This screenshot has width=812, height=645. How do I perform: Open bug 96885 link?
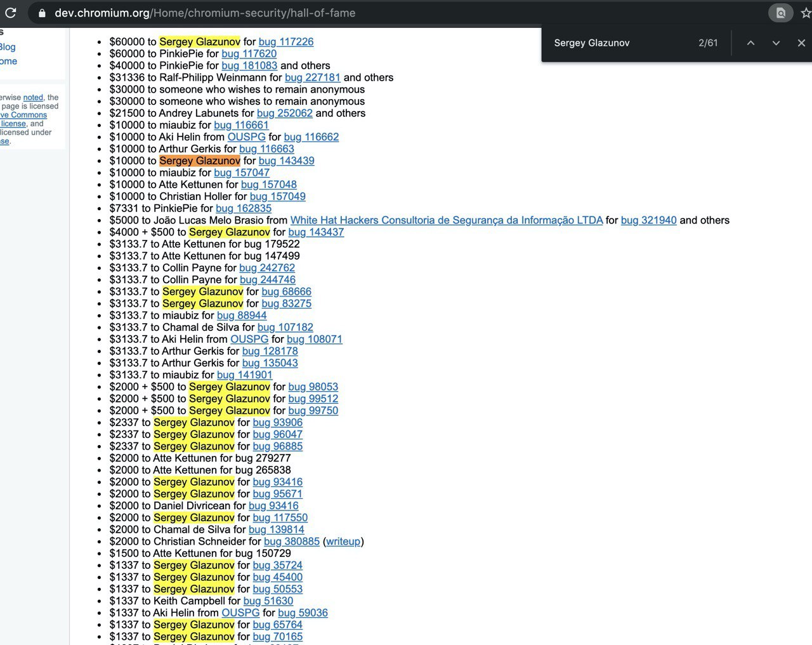coord(278,446)
